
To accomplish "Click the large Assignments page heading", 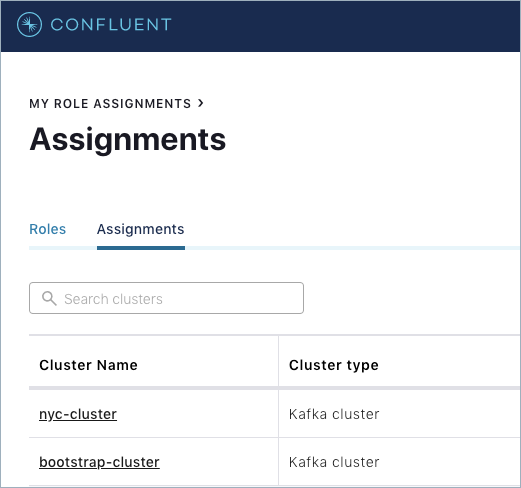I will 128,140.
